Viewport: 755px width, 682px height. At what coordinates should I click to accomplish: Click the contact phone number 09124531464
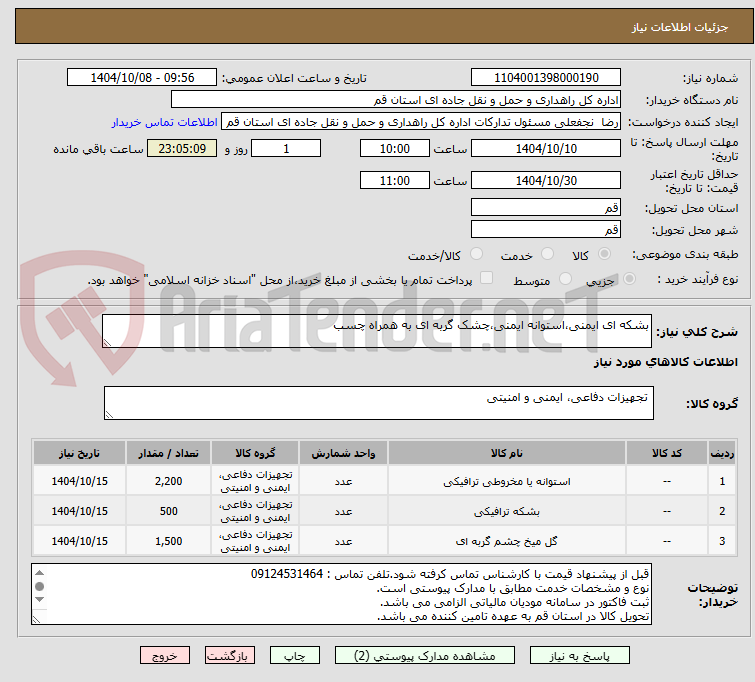tap(287, 574)
